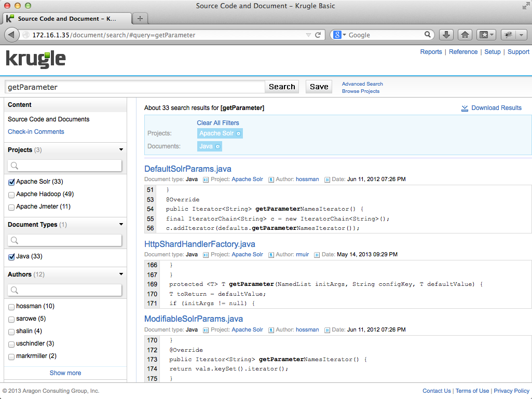Open Privacy Policy footer link
Image resolution: width=532 pixels, height=399 pixels.
click(511, 391)
